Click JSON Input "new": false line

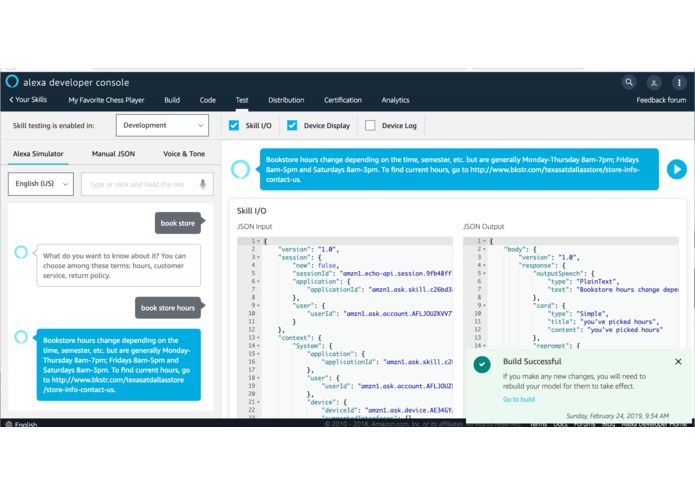point(315,265)
